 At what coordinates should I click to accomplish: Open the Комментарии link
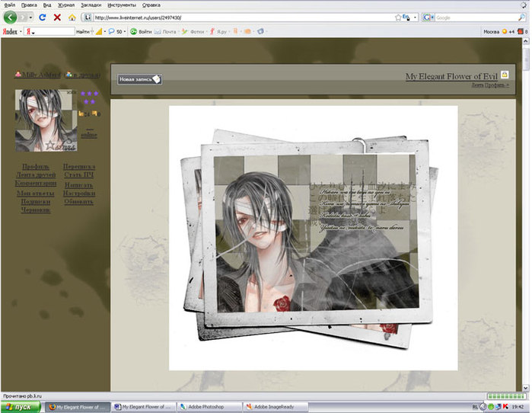click(x=36, y=184)
